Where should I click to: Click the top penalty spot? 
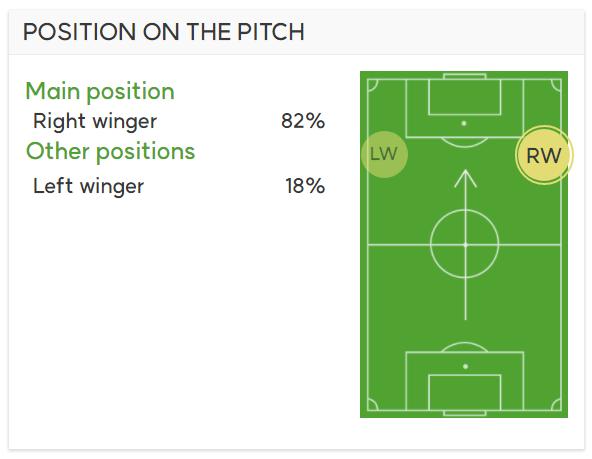pos(464,123)
